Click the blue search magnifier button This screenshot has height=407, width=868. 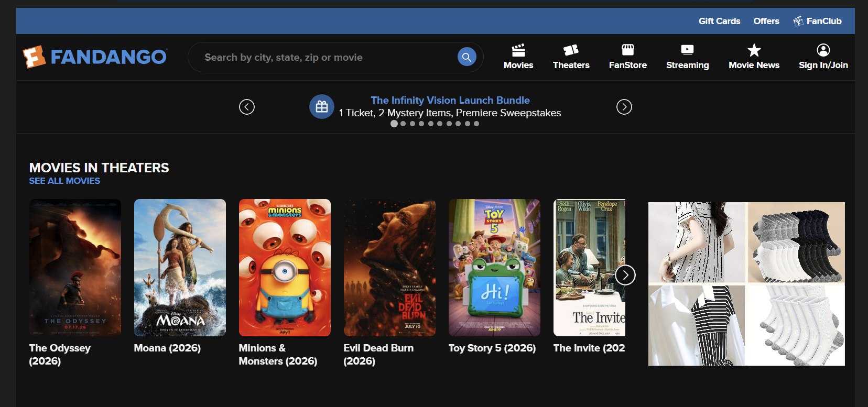click(466, 57)
